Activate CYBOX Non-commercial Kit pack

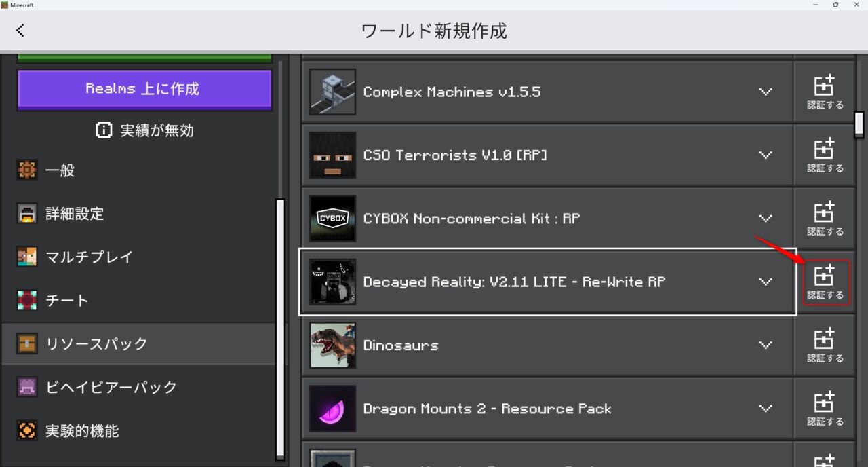coord(825,219)
